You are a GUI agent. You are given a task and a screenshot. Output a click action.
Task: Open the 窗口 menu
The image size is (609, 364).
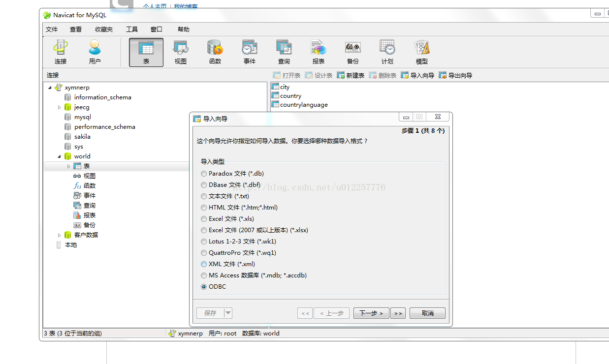click(157, 30)
